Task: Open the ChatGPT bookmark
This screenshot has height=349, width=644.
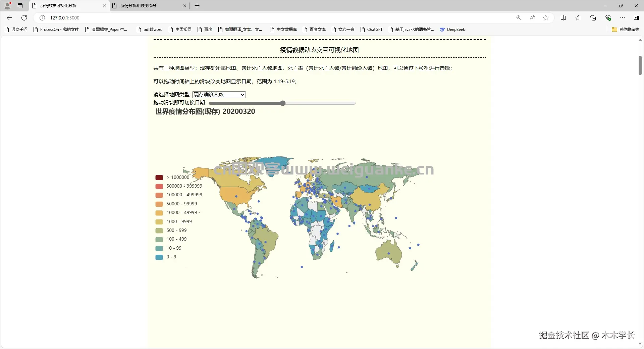Action: [371, 30]
